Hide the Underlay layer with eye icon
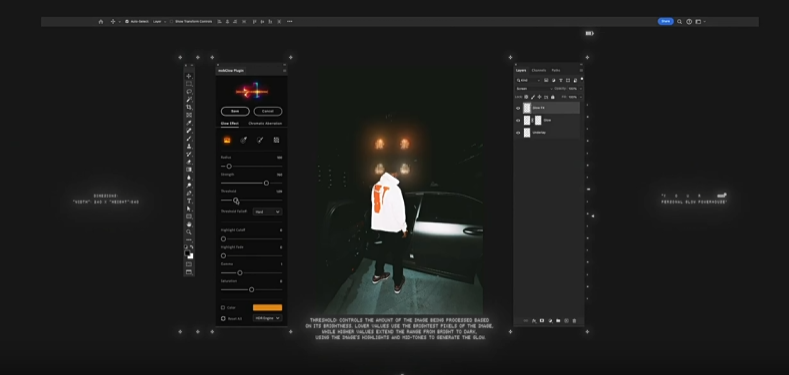 [x=518, y=132]
